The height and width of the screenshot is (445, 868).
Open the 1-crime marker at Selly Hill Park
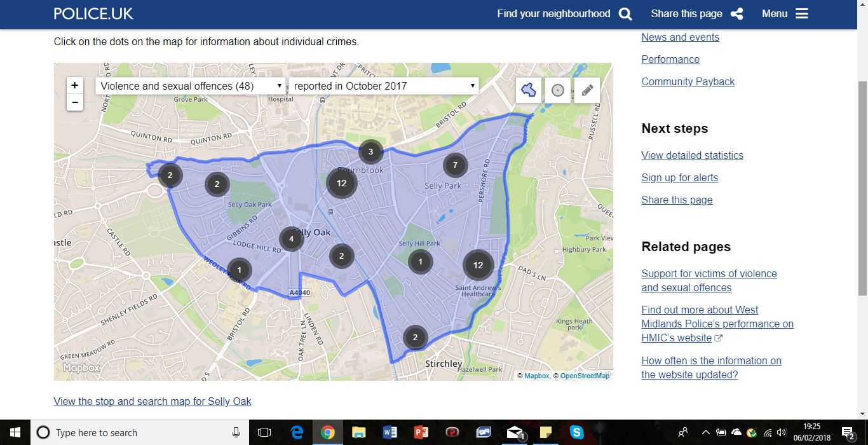tap(420, 261)
